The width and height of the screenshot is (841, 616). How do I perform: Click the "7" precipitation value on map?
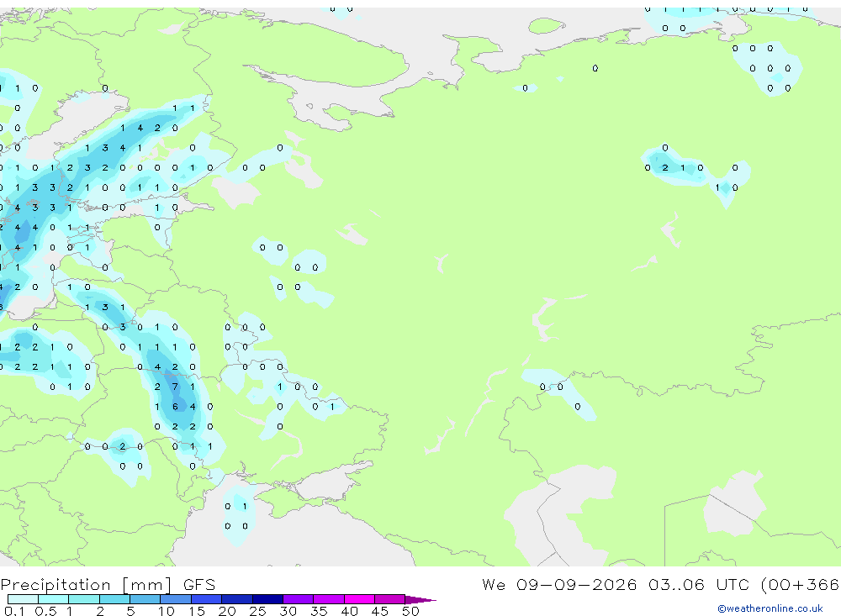click(x=175, y=387)
